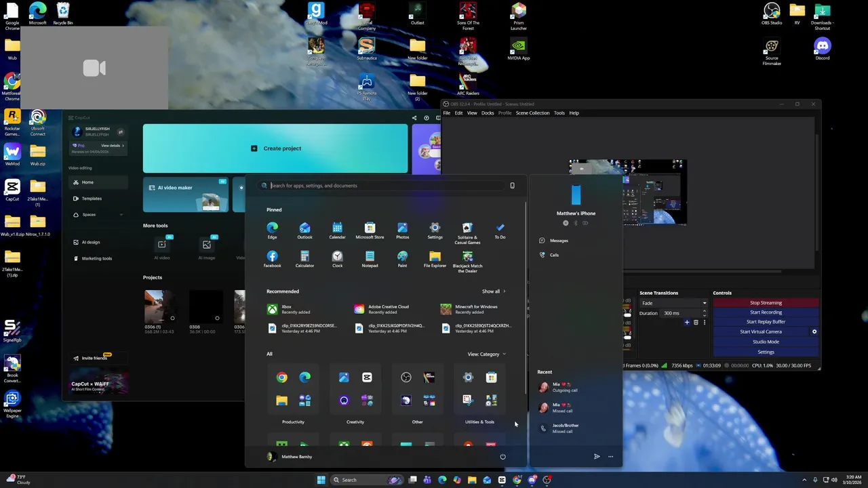The width and height of the screenshot is (868, 488).
Task: Open Help menu in OBS
Action: tap(574, 113)
